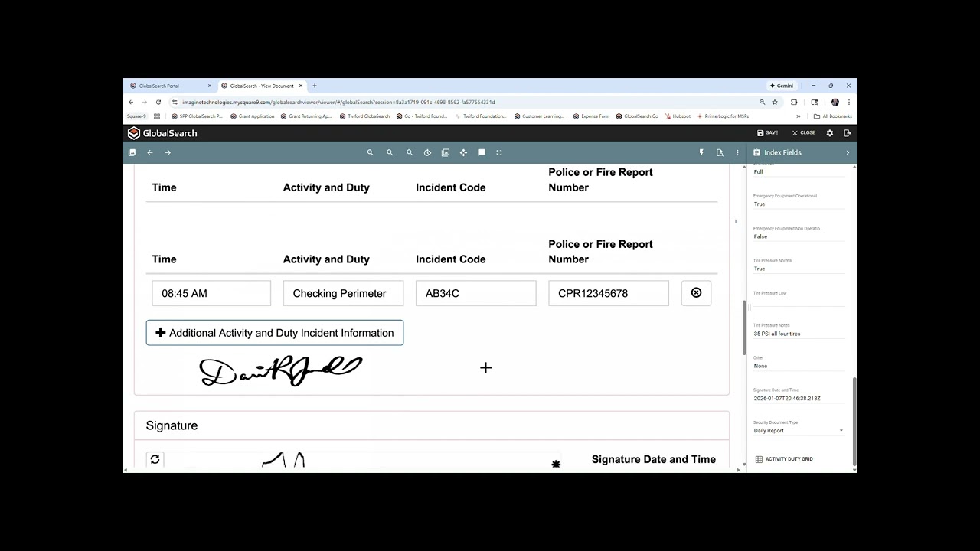This screenshot has height=551, width=980.
Task: Click the zoom out magnifier icon
Action: pos(390,152)
